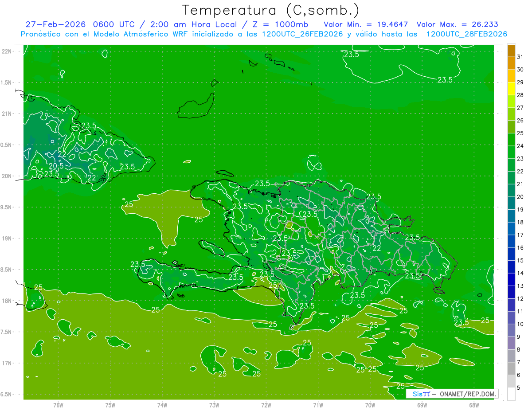Click the "20N" latitude axis label
The width and height of the screenshot is (532, 411).
coord(7,176)
